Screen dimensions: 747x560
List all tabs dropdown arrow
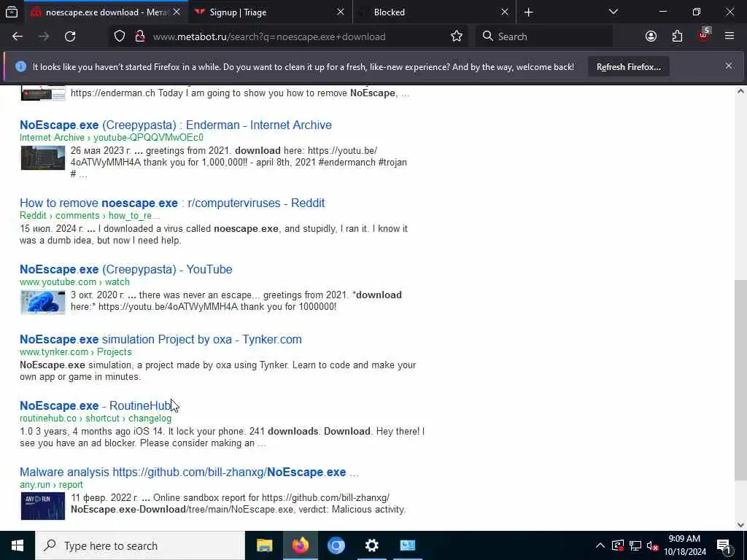(613, 12)
